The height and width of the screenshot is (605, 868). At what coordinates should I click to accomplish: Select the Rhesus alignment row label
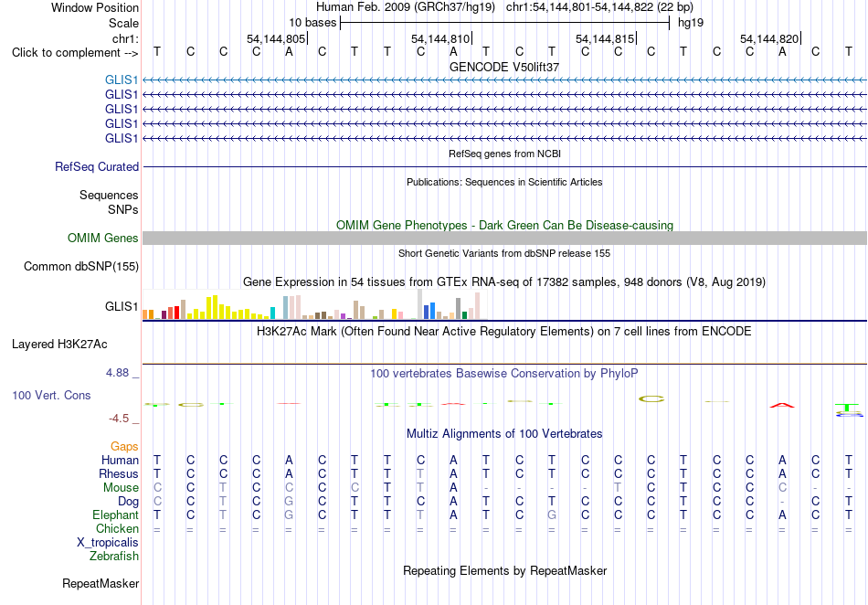pyautogui.click(x=119, y=473)
